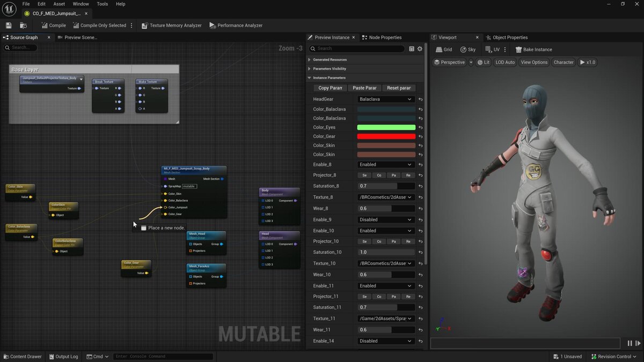The image size is (644, 362).
Task: Open the UV view in the viewport toolbar
Action: (x=491, y=49)
